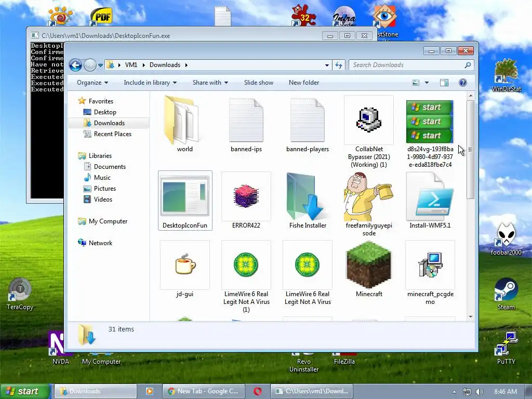The width and height of the screenshot is (532, 399).
Task: Click the foobar2000 desktop shortcut
Action: coord(506,239)
